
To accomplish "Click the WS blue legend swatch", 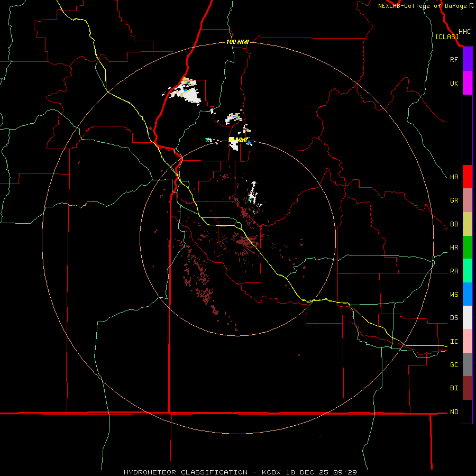I will coord(467,294).
